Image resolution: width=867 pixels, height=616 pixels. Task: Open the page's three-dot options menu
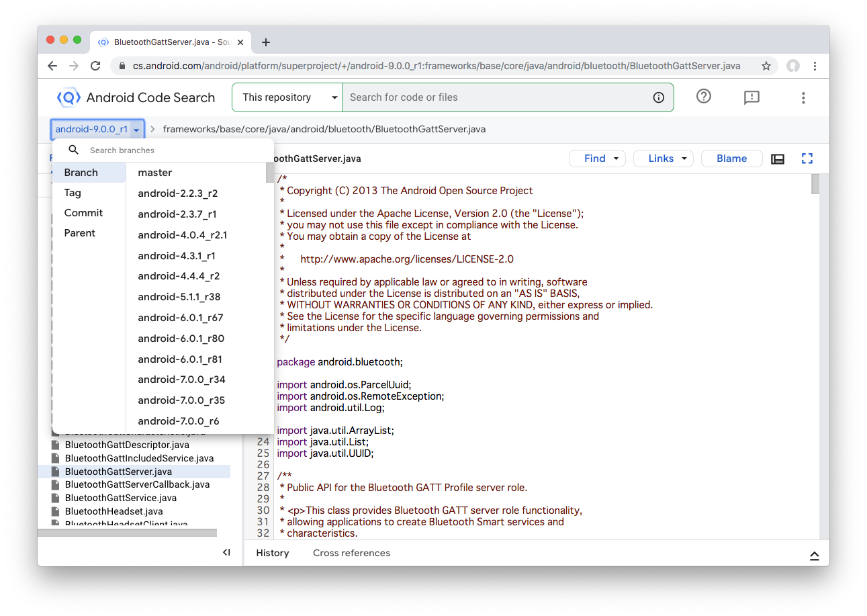tap(803, 97)
